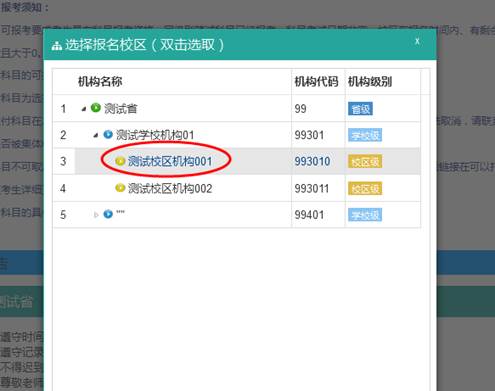This screenshot has height=391, width=495.
Task: Select 测试校区机构002 campus row
Action: coord(237,188)
